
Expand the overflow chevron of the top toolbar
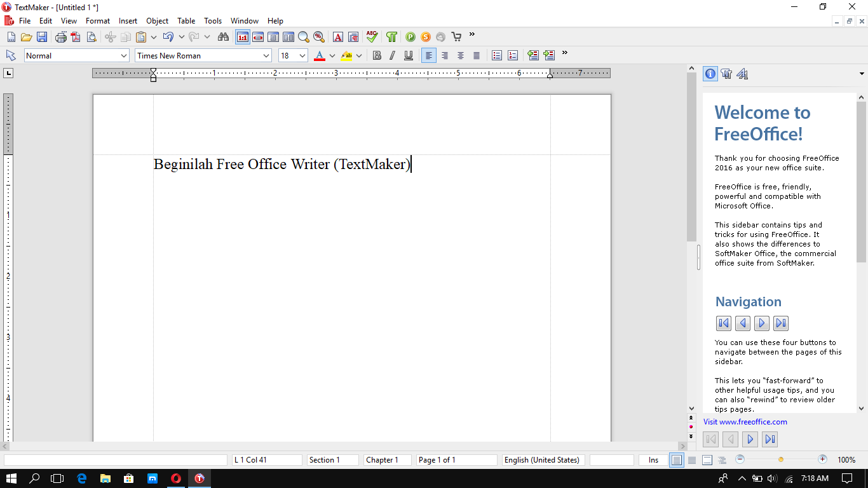(x=472, y=34)
